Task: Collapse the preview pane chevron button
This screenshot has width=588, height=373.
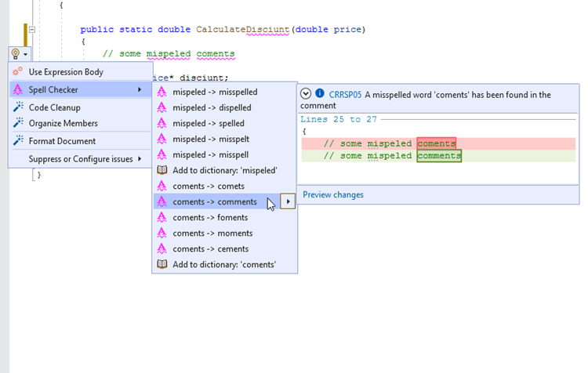Action: pos(306,93)
